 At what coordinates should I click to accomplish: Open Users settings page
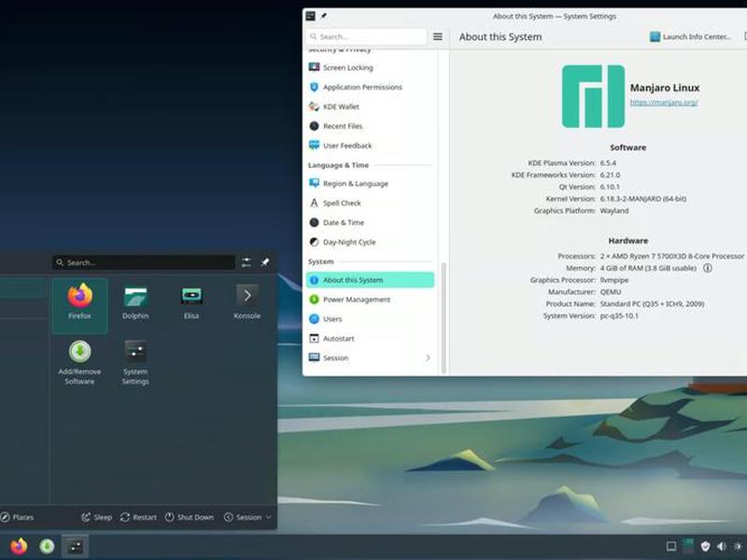click(x=370, y=319)
